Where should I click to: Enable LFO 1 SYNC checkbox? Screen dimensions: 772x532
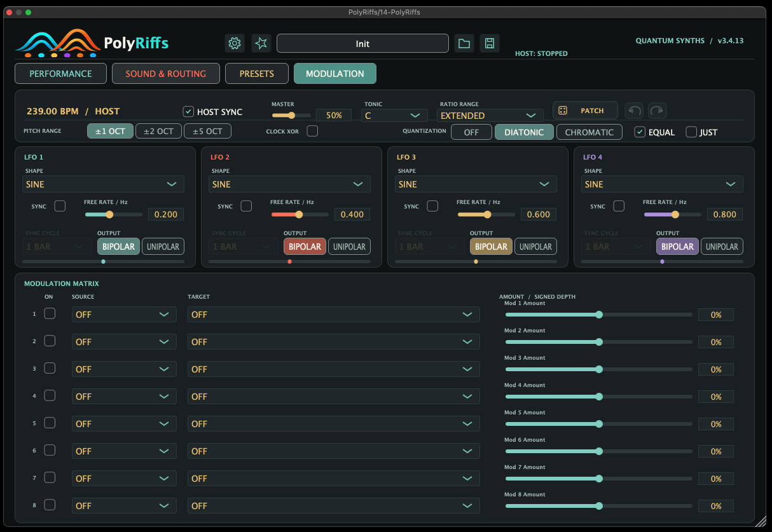(60, 206)
